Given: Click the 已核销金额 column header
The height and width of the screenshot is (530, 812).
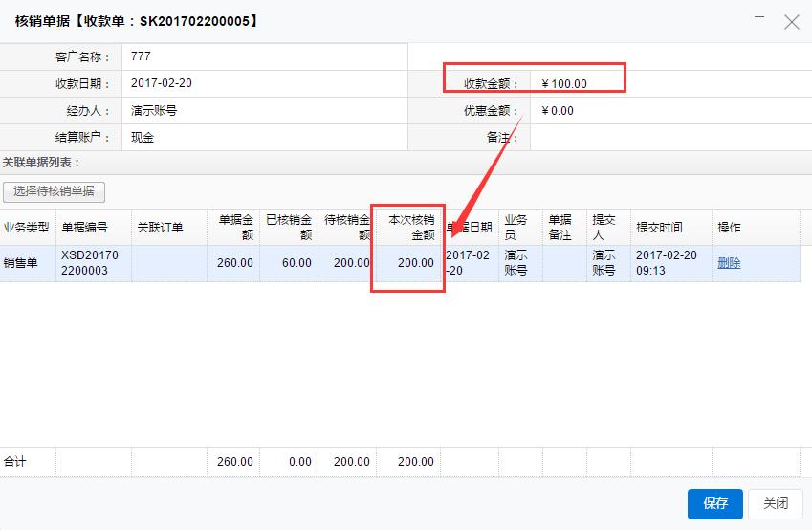Looking at the screenshot, I should [289, 228].
